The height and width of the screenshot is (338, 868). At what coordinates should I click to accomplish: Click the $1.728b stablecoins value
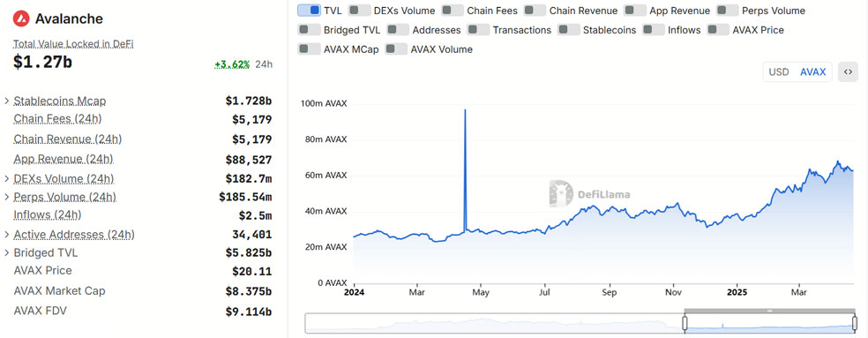click(x=249, y=101)
